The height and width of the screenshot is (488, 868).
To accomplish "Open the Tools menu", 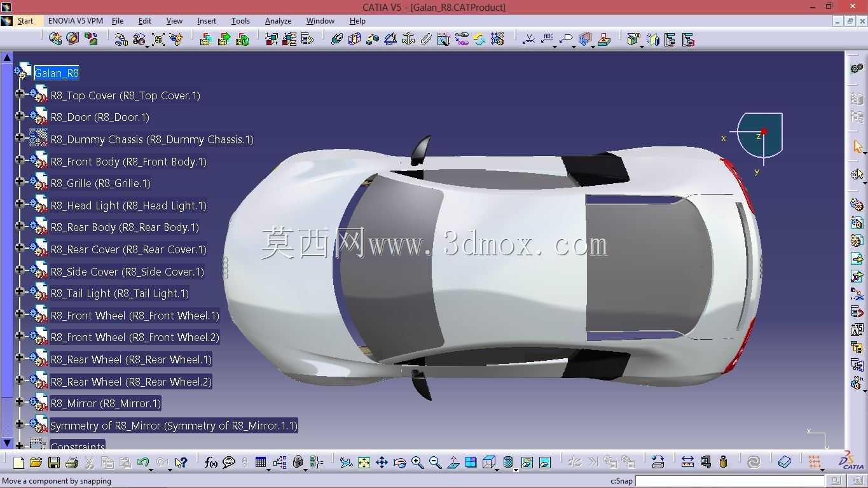I will tap(240, 21).
